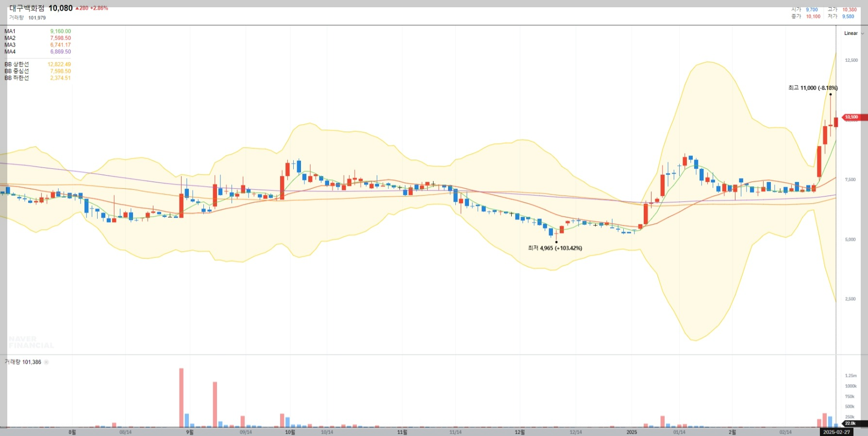Click the 2,500 price axis label

(x=850, y=299)
